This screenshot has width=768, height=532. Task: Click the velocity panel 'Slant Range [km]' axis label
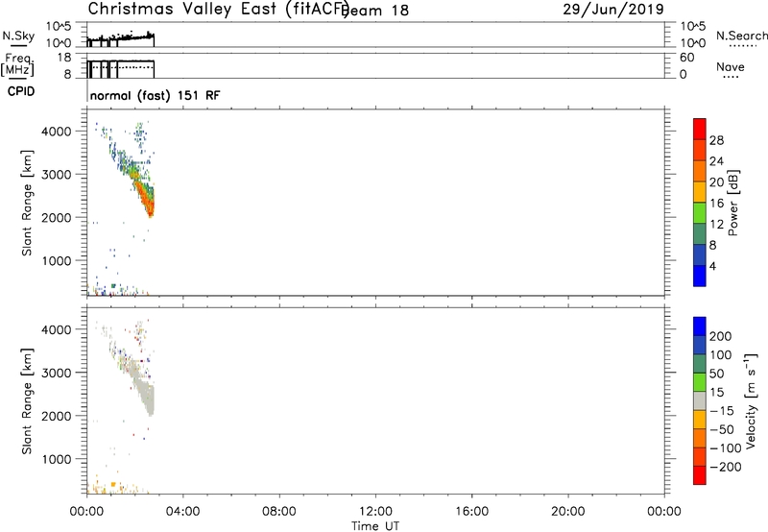click(27, 401)
